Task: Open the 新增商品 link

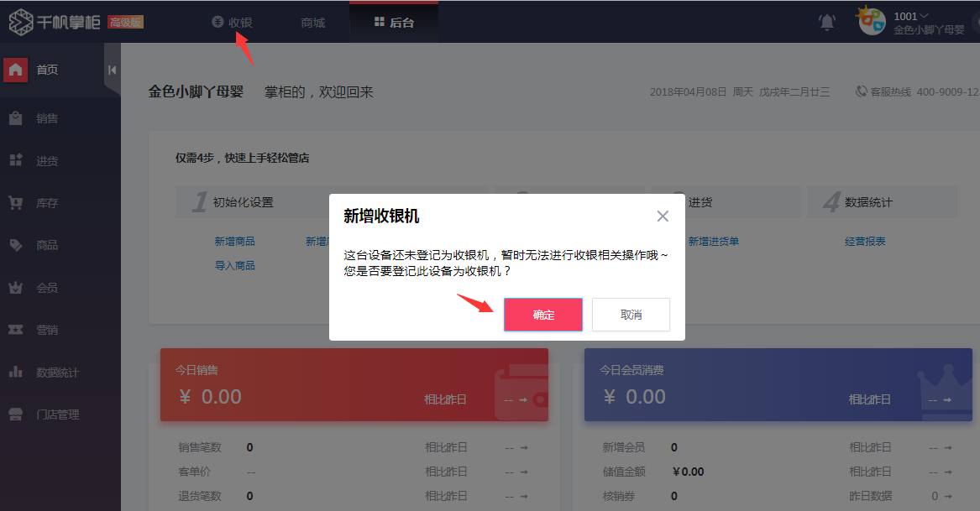Action: tap(234, 242)
